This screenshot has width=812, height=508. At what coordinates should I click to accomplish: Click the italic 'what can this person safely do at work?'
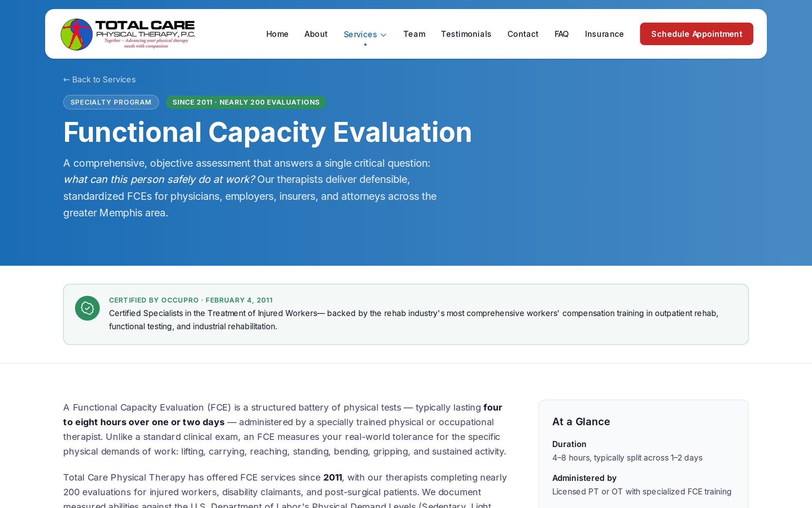(159, 179)
